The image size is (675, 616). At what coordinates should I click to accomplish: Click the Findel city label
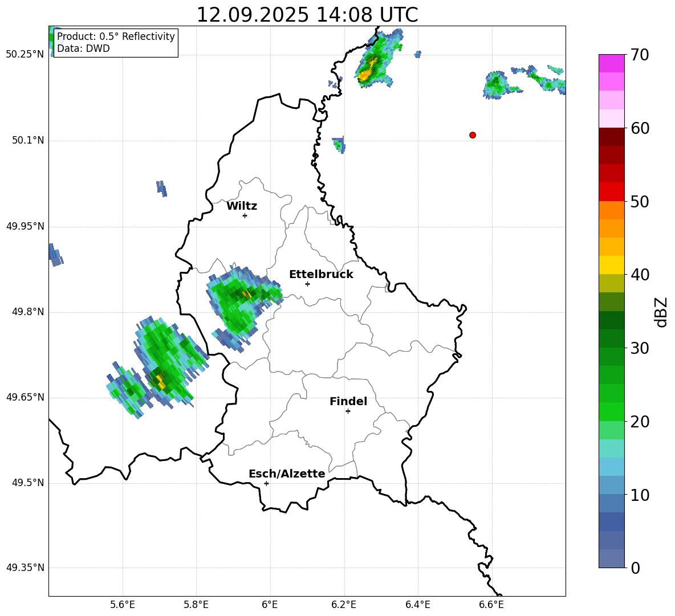click(348, 401)
